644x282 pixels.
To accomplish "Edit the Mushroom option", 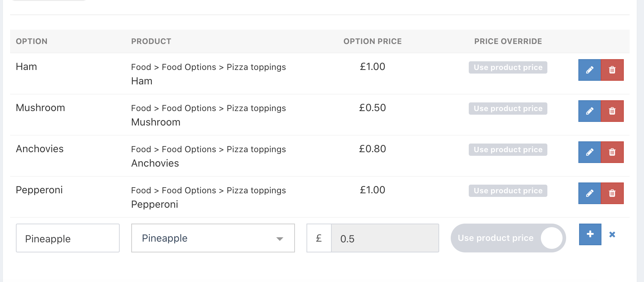I will 590,111.
